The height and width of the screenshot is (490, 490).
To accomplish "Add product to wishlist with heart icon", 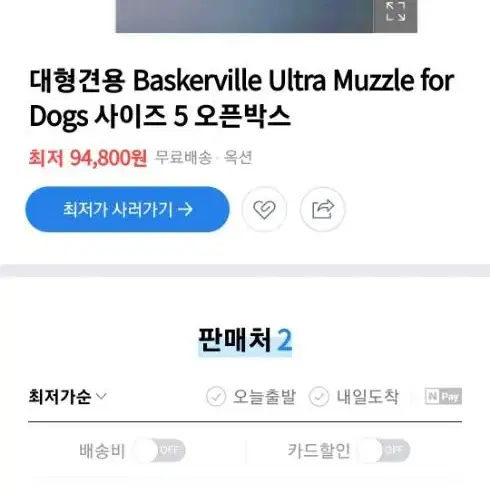I will [264, 209].
